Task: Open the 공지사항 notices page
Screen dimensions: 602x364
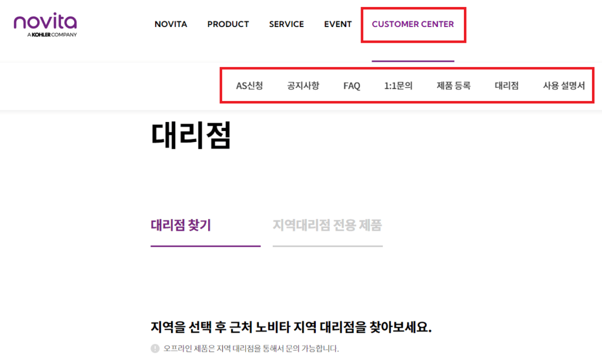Action: tap(303, 86)
